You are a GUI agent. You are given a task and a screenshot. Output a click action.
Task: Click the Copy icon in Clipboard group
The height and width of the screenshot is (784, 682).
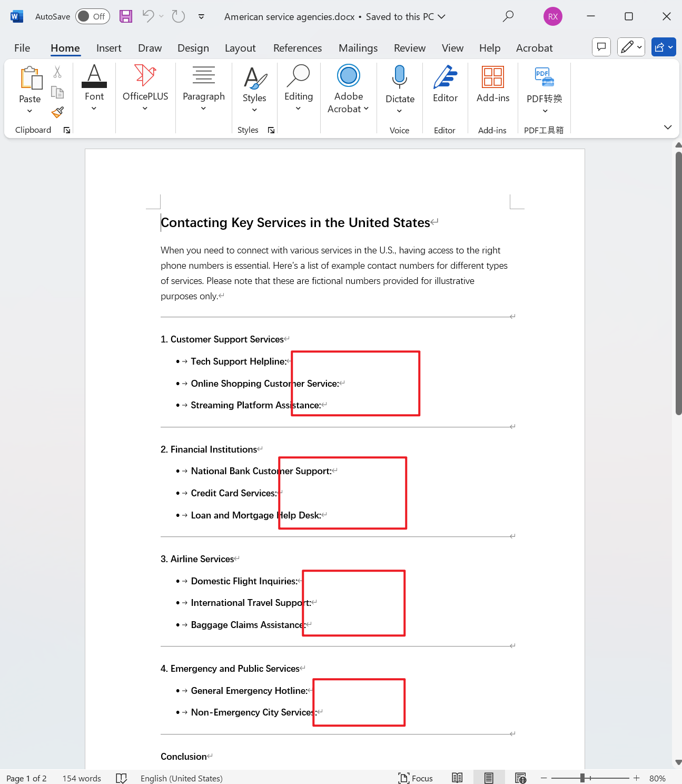pyautogui.click(x=57, y=91)
